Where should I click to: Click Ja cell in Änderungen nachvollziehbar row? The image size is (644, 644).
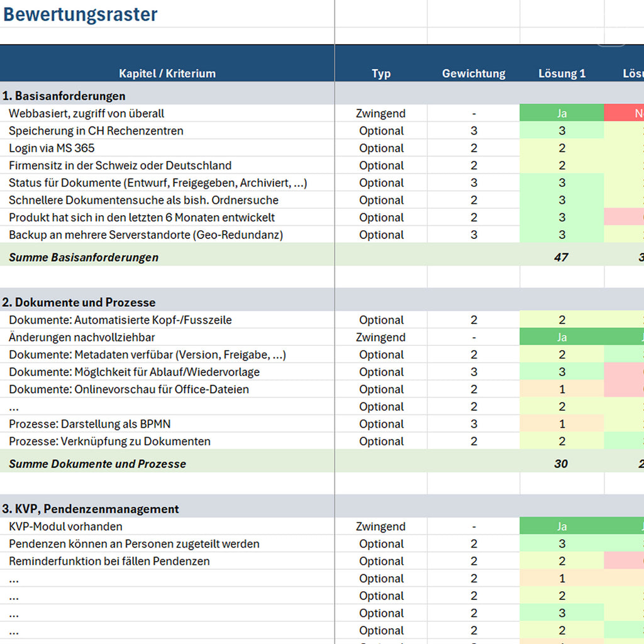point(562,337)
